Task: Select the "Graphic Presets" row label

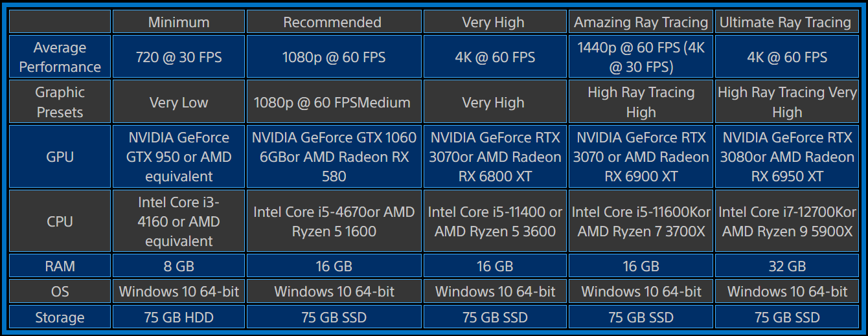Action: (x=60, y=102)
